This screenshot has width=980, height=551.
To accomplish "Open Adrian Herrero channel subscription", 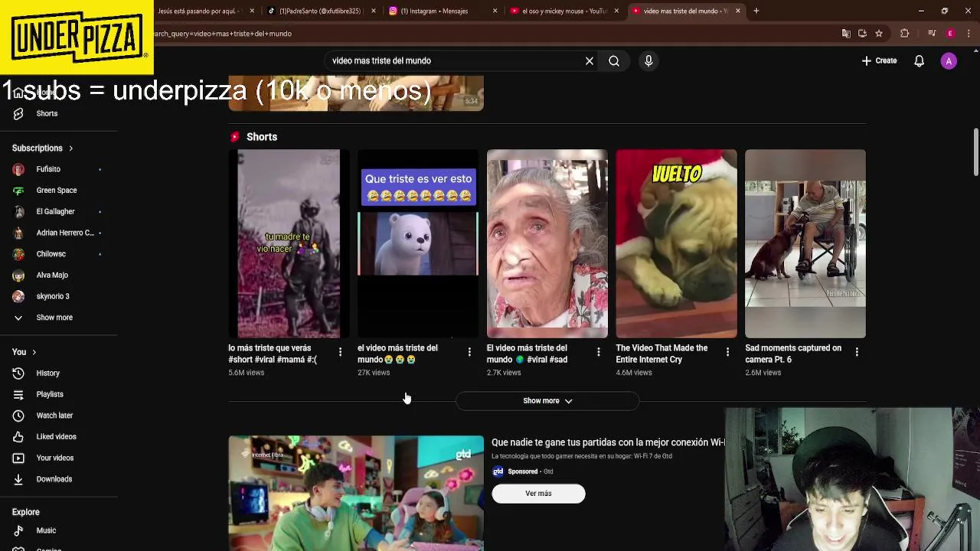I will point(65,233).
